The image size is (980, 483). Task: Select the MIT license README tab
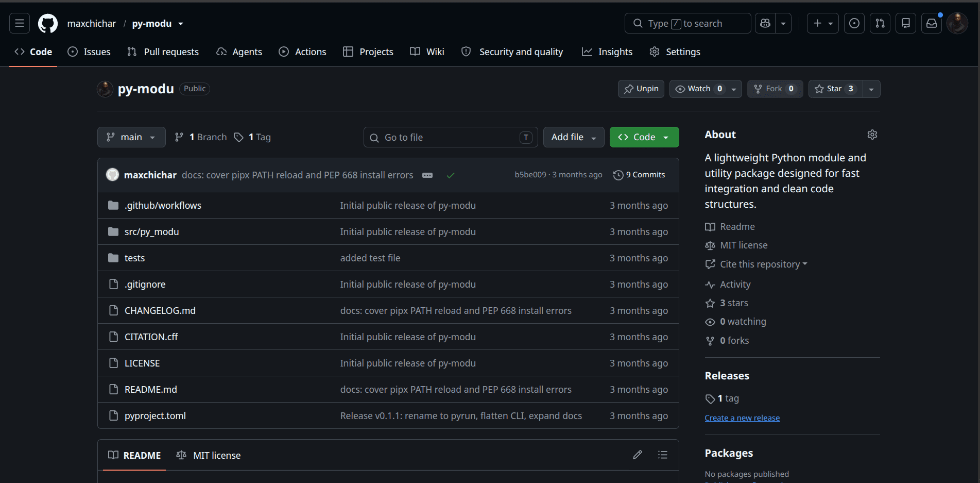pos(209,455)
